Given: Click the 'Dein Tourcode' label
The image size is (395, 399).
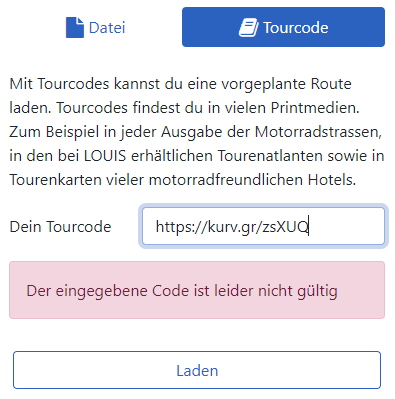Looking at the screenshot, I should (60, 227).
